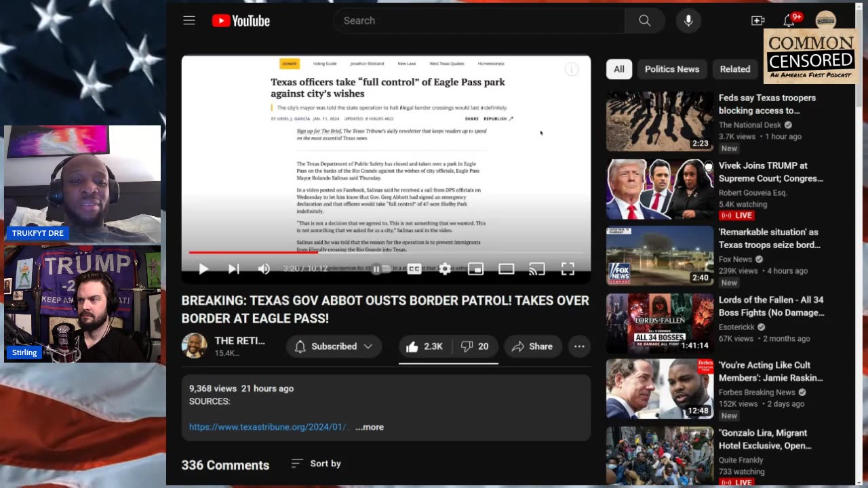Toggle closed captions CC button
The image size is (868, 488).
414,269
